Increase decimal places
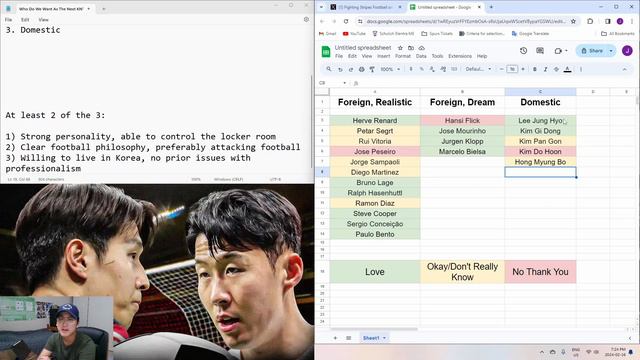 click(443, 69)
